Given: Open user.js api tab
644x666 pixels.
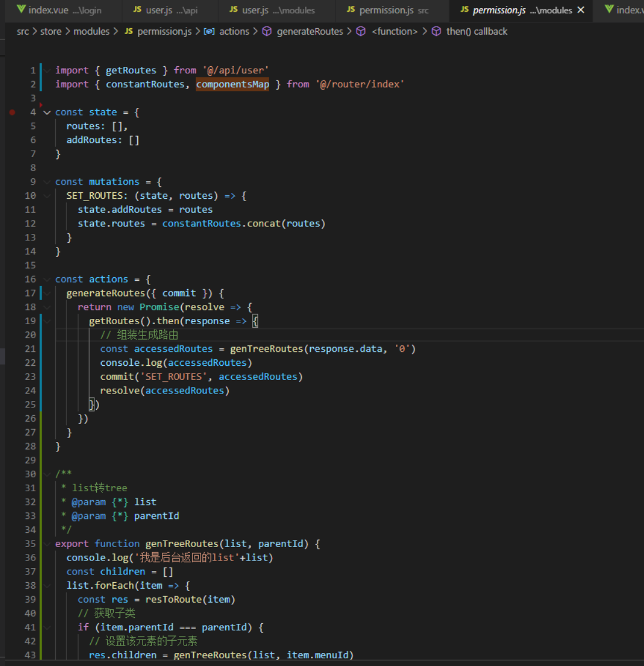Looking at the screenshot, I should click(x=170, y=10).
